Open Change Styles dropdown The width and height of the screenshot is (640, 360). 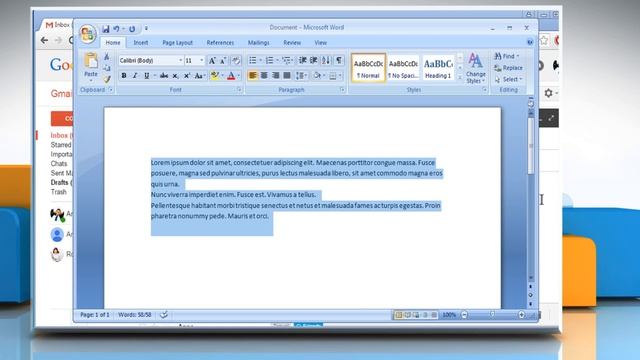tap(476, 68)
